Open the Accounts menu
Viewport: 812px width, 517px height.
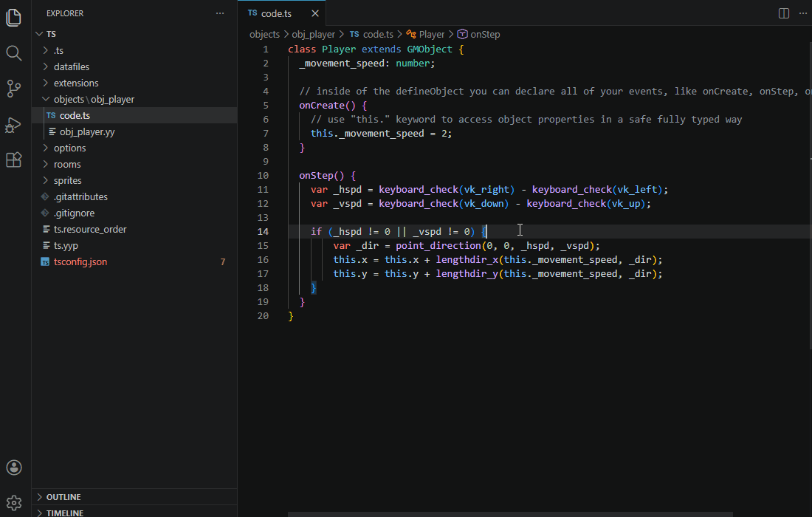point(14,468)
